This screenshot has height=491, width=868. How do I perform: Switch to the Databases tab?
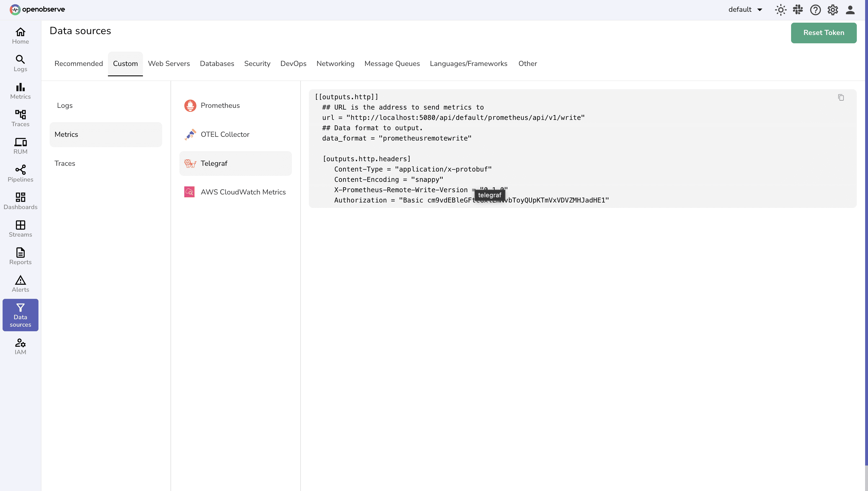point(217,64)
